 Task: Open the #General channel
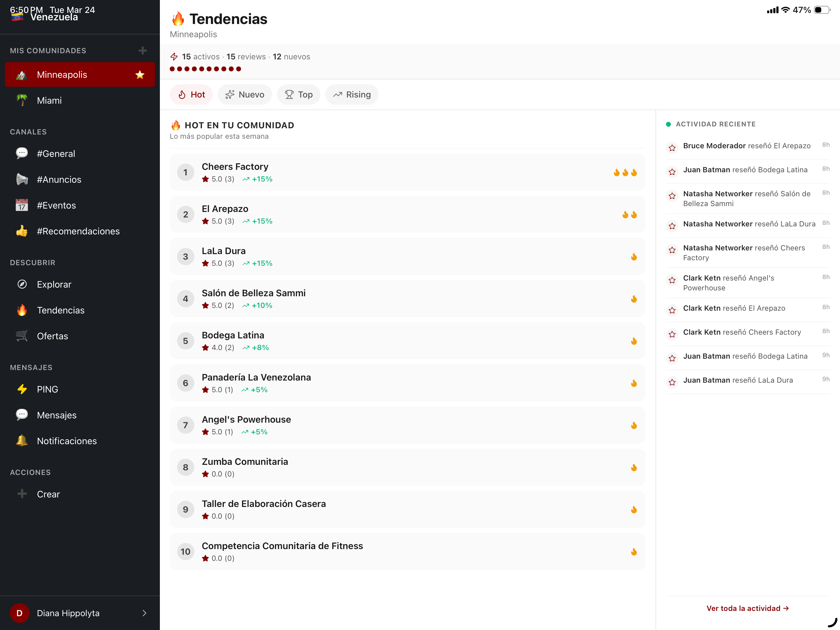click(x=80, y=154)
